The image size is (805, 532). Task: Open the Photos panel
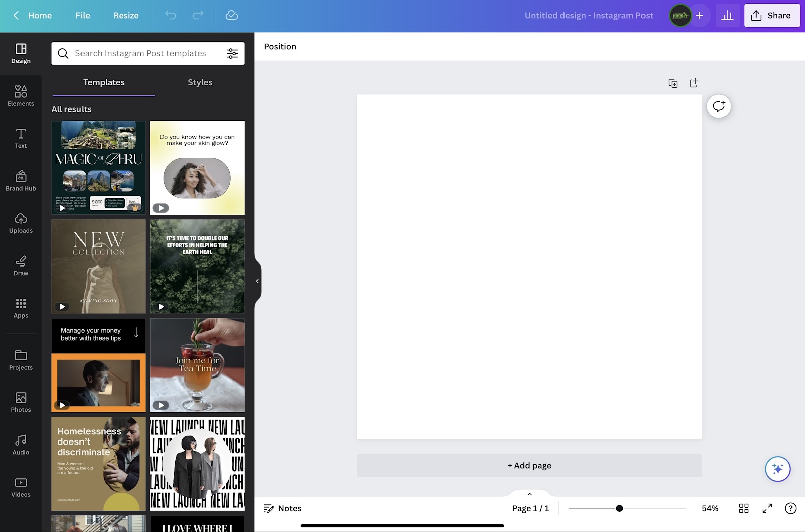(21, 402)
